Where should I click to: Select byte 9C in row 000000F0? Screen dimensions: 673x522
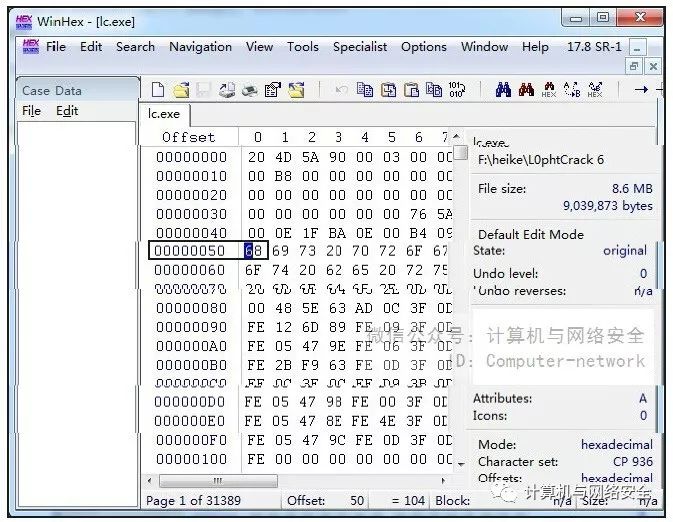(337, 440)
